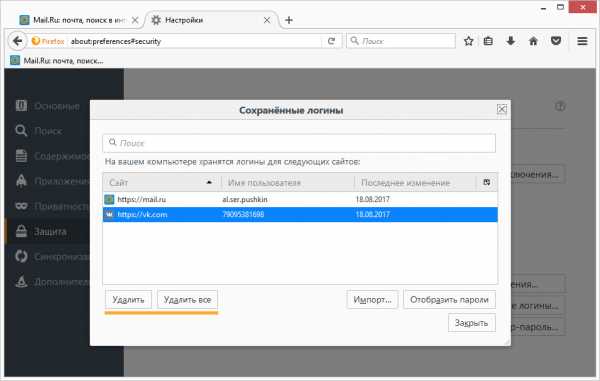Open Поиск settings section in sidebar
This screenshot has height=381, width=600.
[39, 131]
